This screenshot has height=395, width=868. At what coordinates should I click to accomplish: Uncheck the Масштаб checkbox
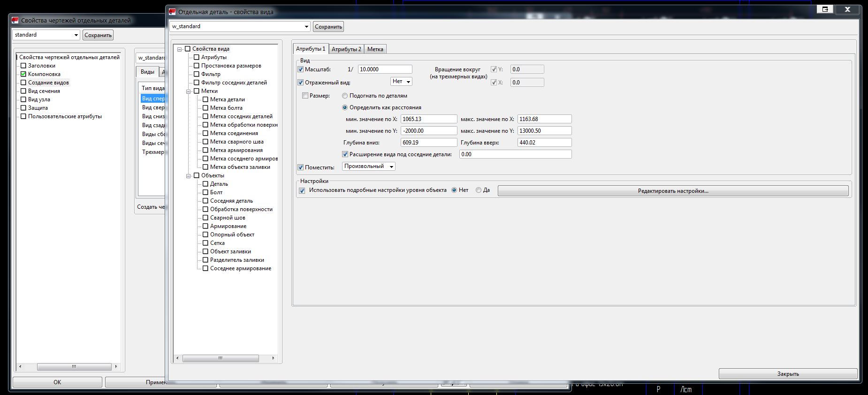pyautogui.click(x=301, y=69)
